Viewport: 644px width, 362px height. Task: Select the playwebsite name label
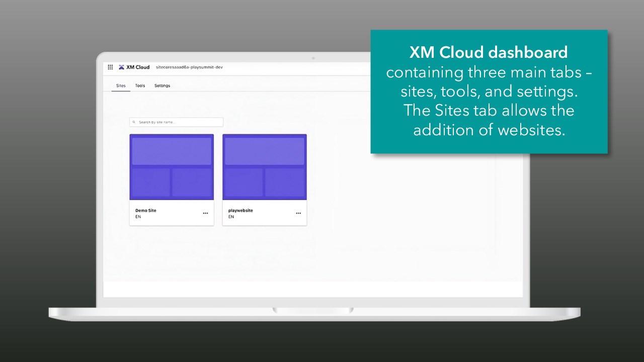(x=240, y=211)
